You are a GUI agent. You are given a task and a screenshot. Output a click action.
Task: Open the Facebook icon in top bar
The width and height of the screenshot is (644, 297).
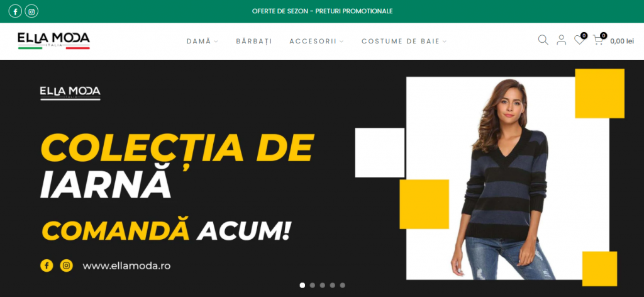(x=15, y=11)
